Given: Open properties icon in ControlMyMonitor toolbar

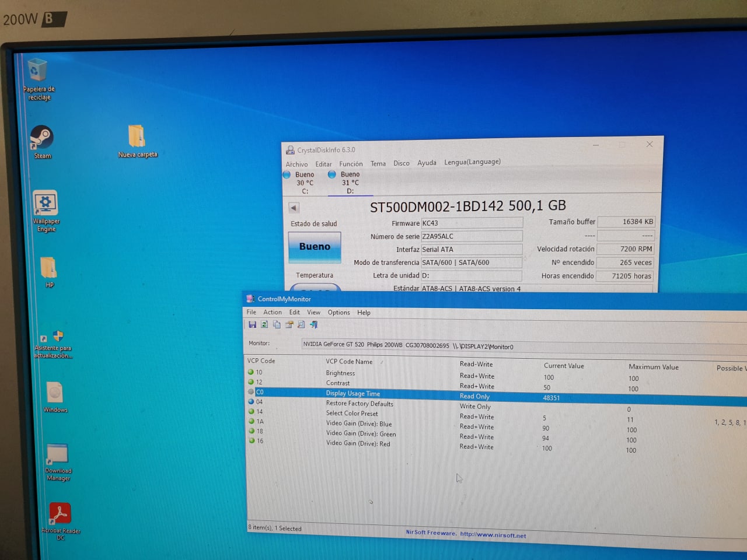Looking at the screenshot, I should [289, 324].
